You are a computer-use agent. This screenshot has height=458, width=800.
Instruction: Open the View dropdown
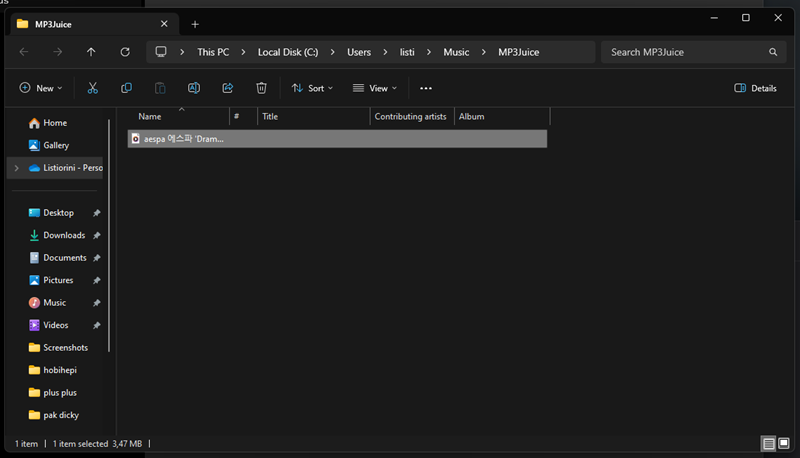(375, 88)
